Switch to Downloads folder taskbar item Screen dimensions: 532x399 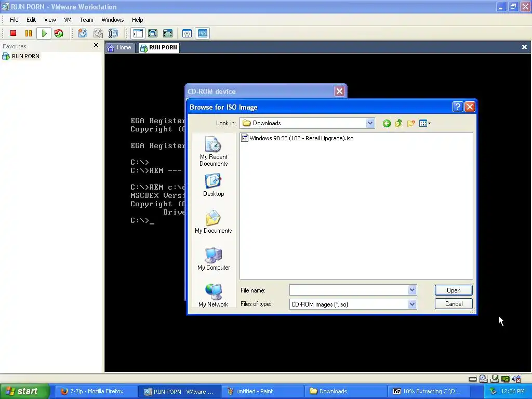coord(345,391)
